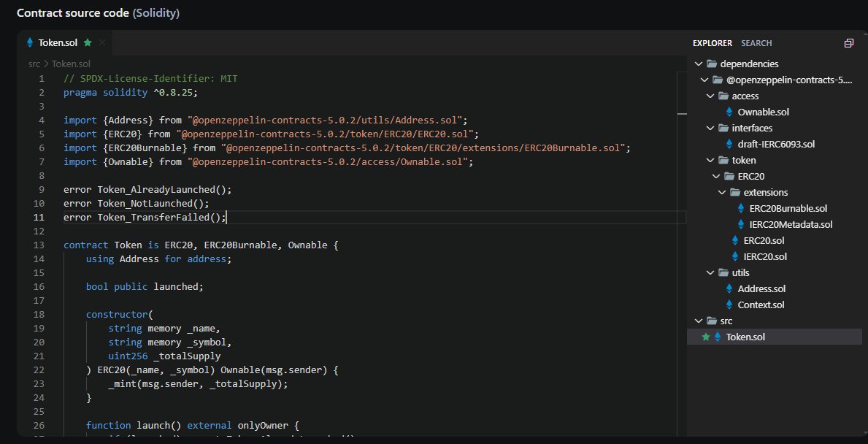The image size is (868, 444).
Task: Click the 'Contract source code' heading
Action: coord(73,12)
